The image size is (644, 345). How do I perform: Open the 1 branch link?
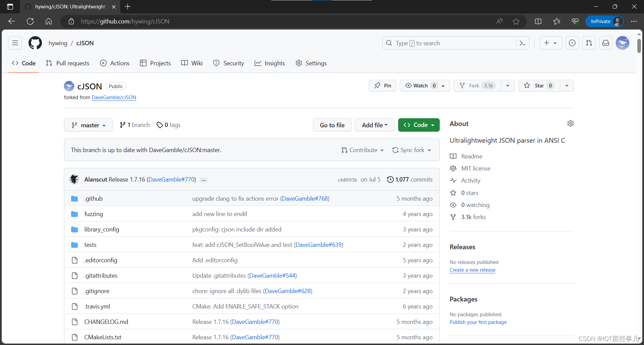click(x=135, y=125)
